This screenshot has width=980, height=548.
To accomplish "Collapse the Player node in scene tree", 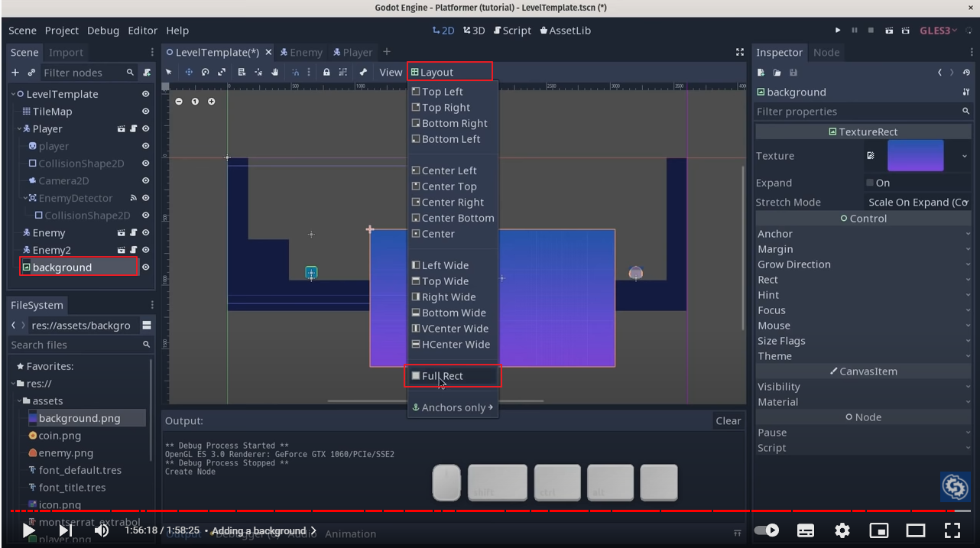I will tap(18, 129).
